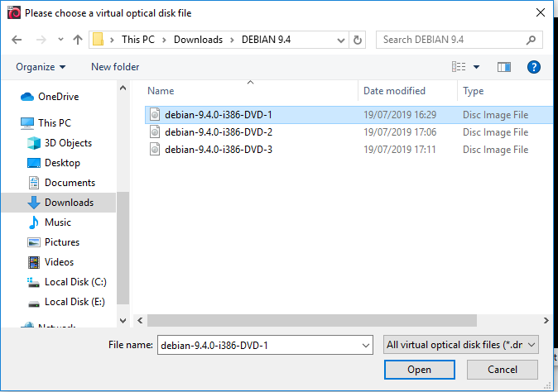This screenshot has height=392, width=558.
Task: Expand the File name dropdown arrow
Action: (365, 346)
